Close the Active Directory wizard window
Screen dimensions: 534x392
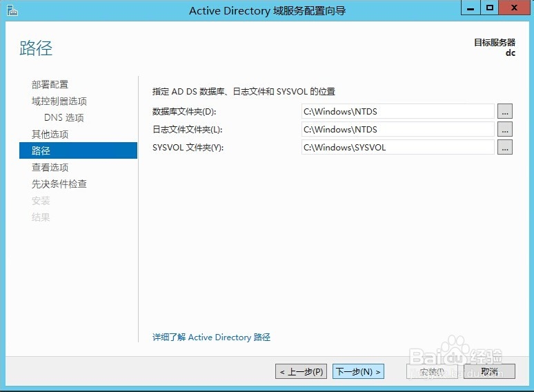(x=514, y=8)
